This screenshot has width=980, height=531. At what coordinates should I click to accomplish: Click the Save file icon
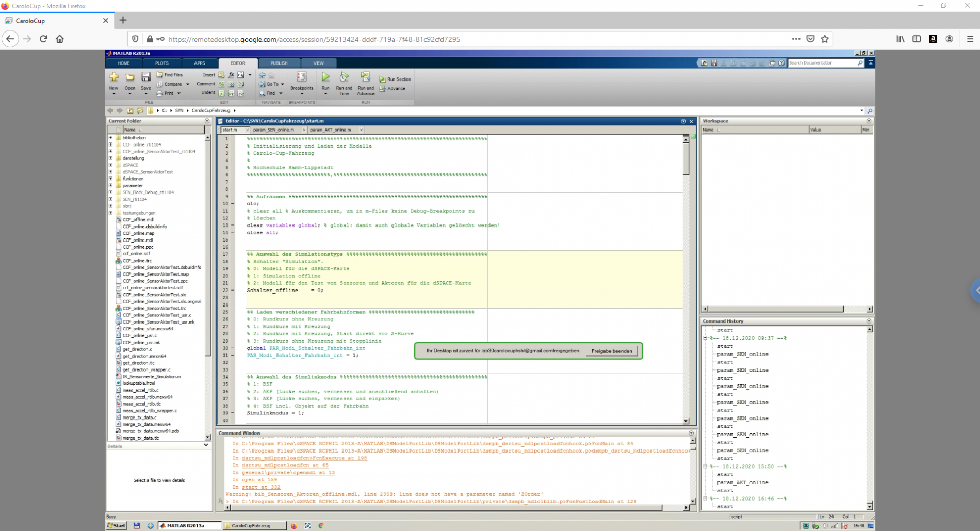[146, 77]
